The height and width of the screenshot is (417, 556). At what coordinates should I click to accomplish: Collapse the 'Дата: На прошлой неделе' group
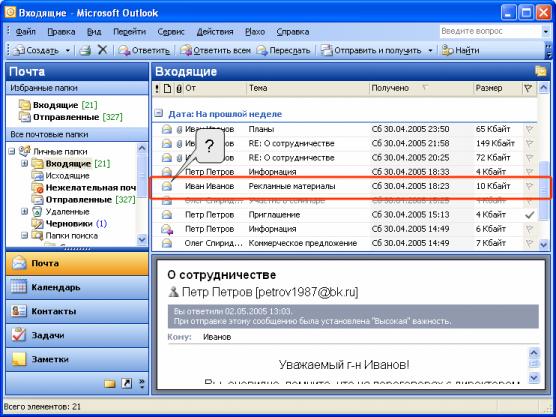tap(159, 113)
